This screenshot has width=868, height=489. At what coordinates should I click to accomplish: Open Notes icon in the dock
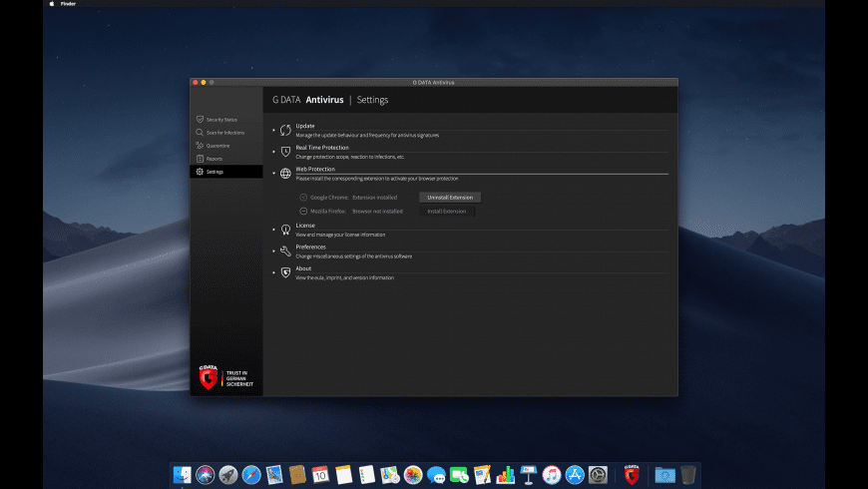click(x=344, y=475)
